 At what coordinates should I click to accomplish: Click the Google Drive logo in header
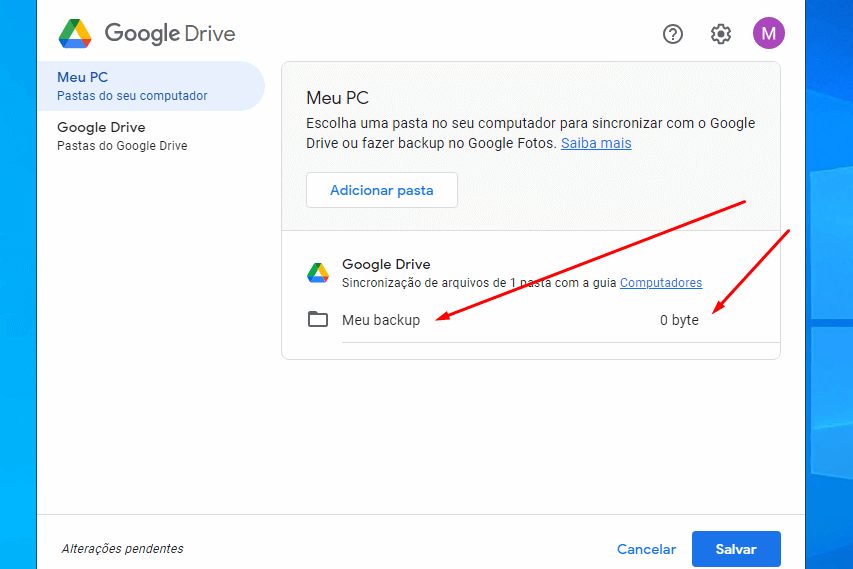75,34
